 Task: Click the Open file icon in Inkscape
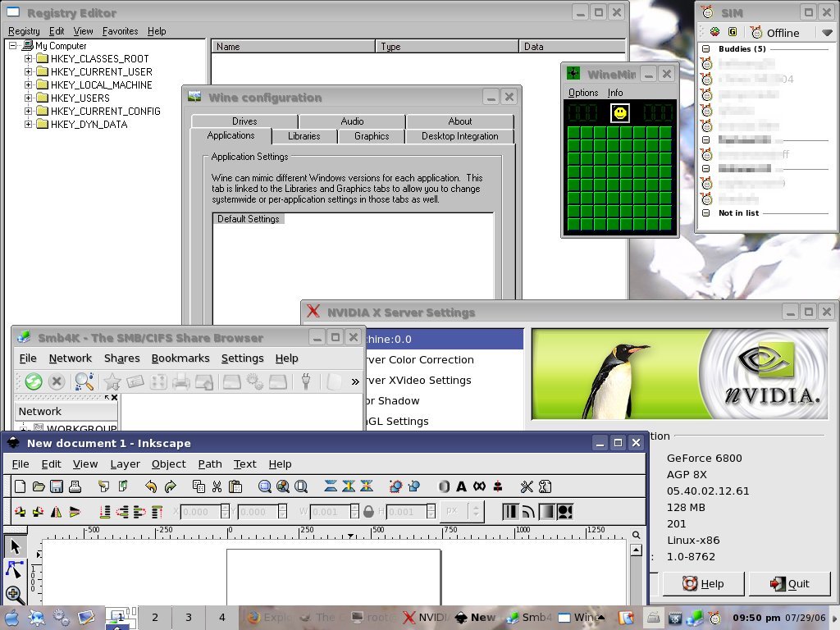(38, 486)
